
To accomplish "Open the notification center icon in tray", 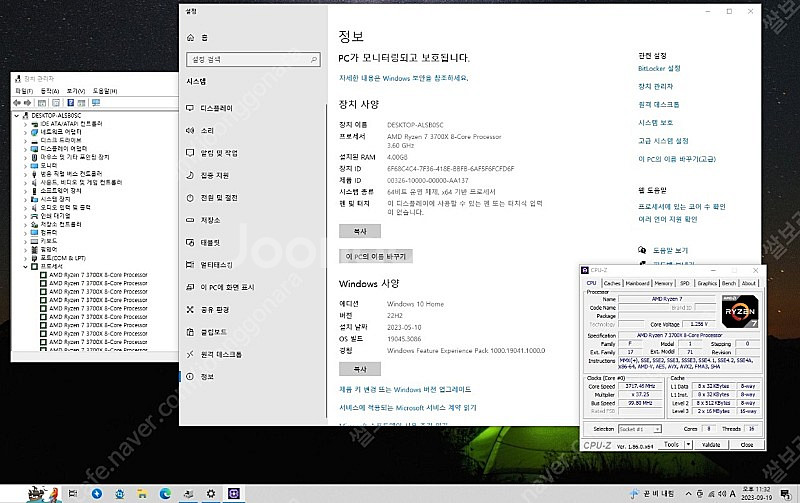I will [786, 493].
